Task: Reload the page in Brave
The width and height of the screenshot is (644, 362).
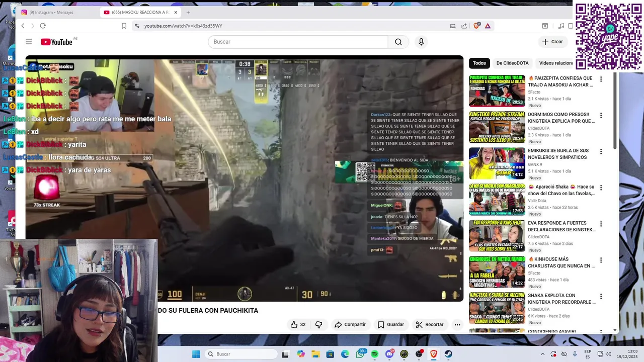Action: pyautogui.click(x=43, y=26)
